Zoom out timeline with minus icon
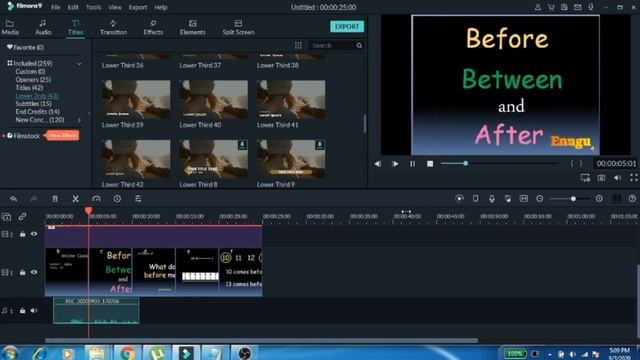Viewport: 640px width, 360px height. point(540,199)
